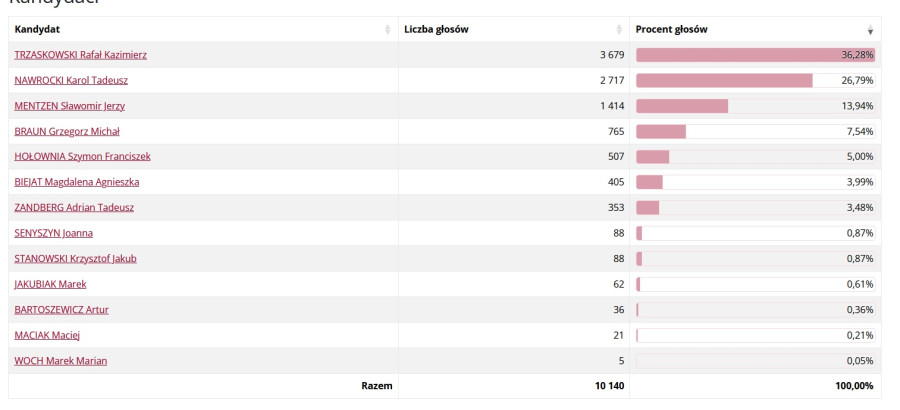Click the sort arrow in Procent głosów column

coord(870,30)
